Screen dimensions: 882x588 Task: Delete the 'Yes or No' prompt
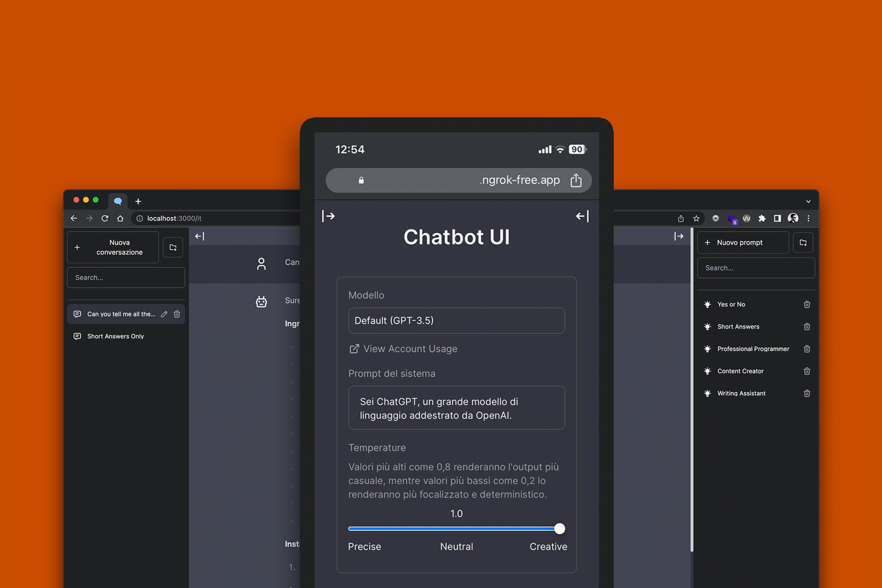[806, 304]
